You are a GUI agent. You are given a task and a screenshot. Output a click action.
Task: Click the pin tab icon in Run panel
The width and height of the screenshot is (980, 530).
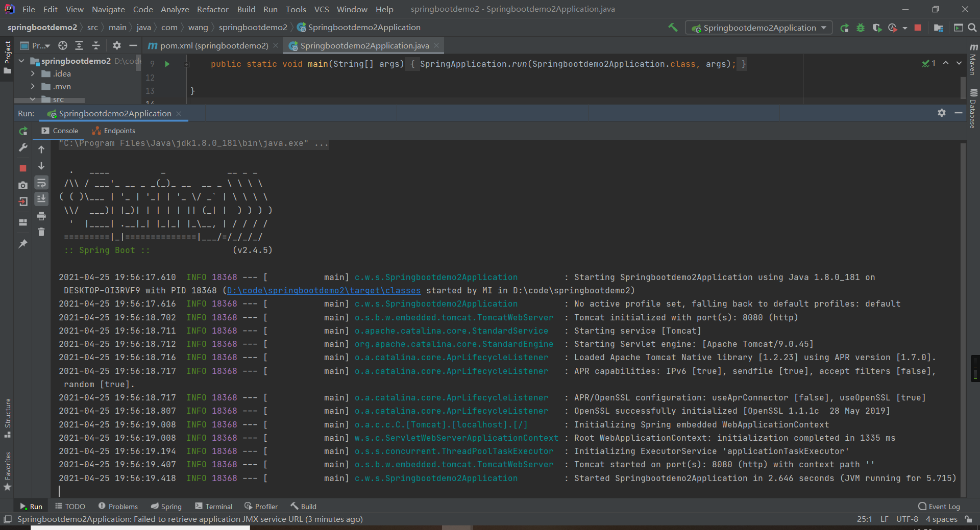click(x=23, y=244)
